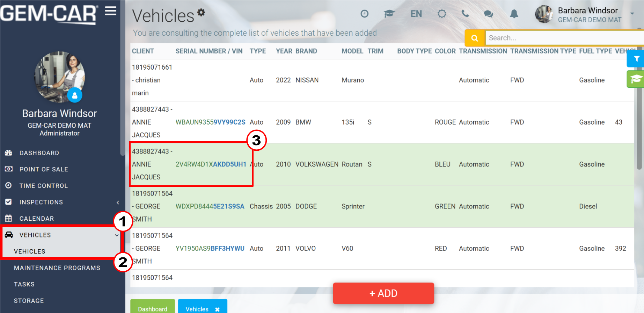Viewport: 644px width, 313px height.
Task: Switch language using the EN selector
Action: [x=416, y=14]
